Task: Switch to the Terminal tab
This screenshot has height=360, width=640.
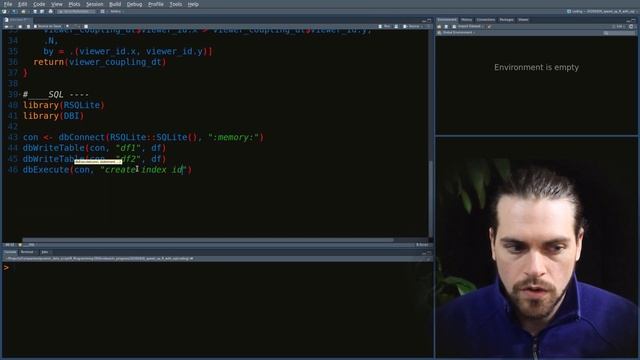Action: [27, 252]
